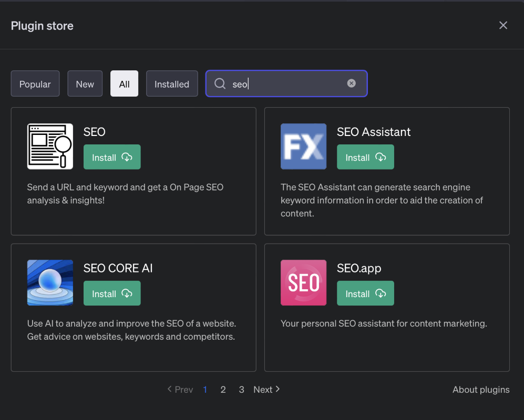Screen dimensions: 524x420
Task: Click the SEO Assistant description text
Action: pyautogui.click(x=382, y=201)
